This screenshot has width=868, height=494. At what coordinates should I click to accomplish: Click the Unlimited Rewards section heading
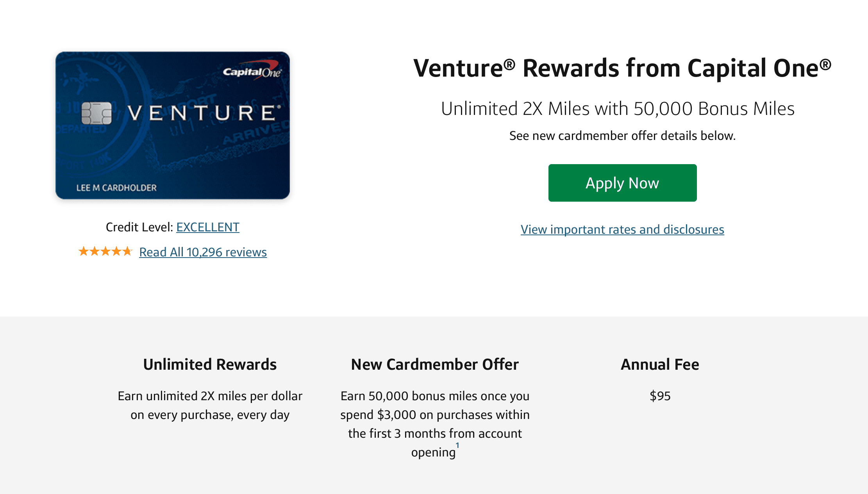[209, 364]
